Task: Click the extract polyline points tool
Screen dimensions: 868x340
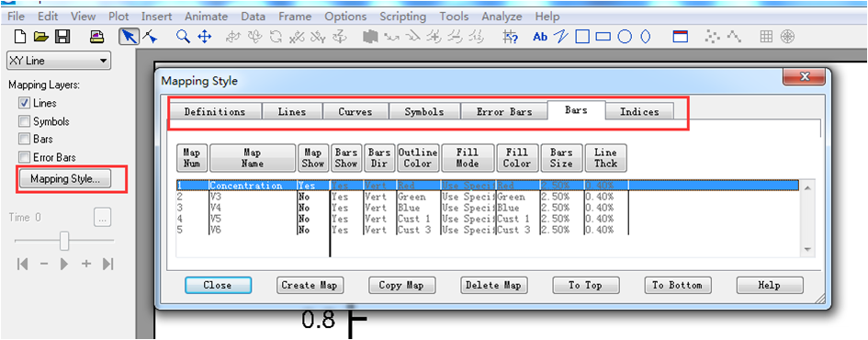Action: coord(734,37)
